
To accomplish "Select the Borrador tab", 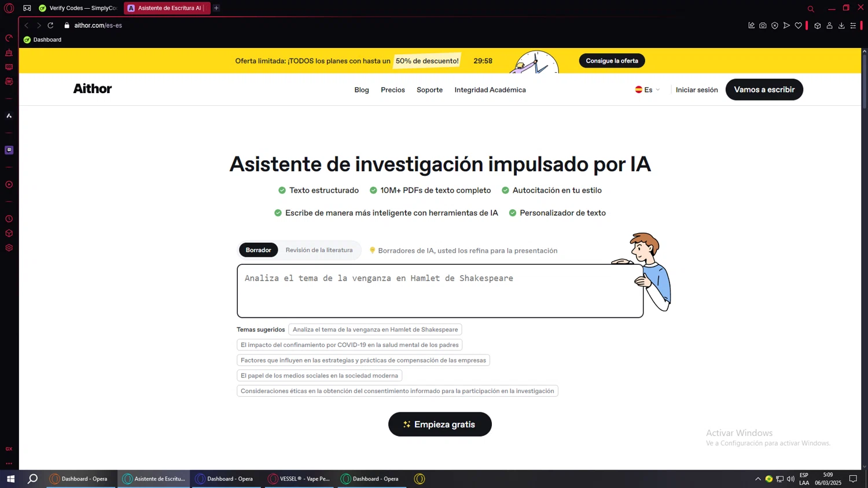I will pyautogui.click(x=258, y=250).
